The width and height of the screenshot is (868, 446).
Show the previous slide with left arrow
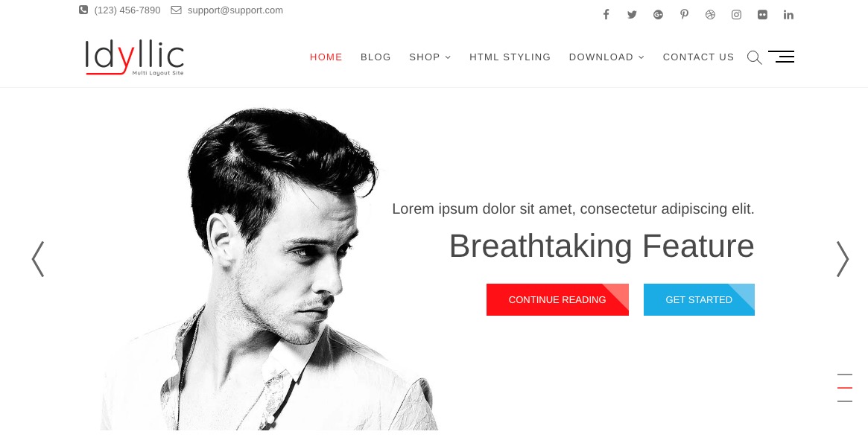click(x=38, y=259)
